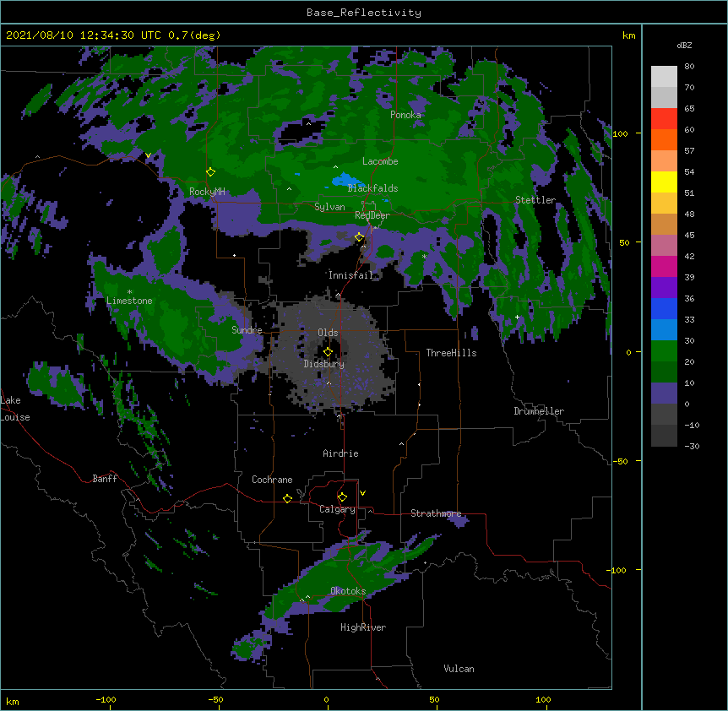Click the 100 tick on right vertical axis
Viewport: 728px width, 711px height.
pos(620,134)
